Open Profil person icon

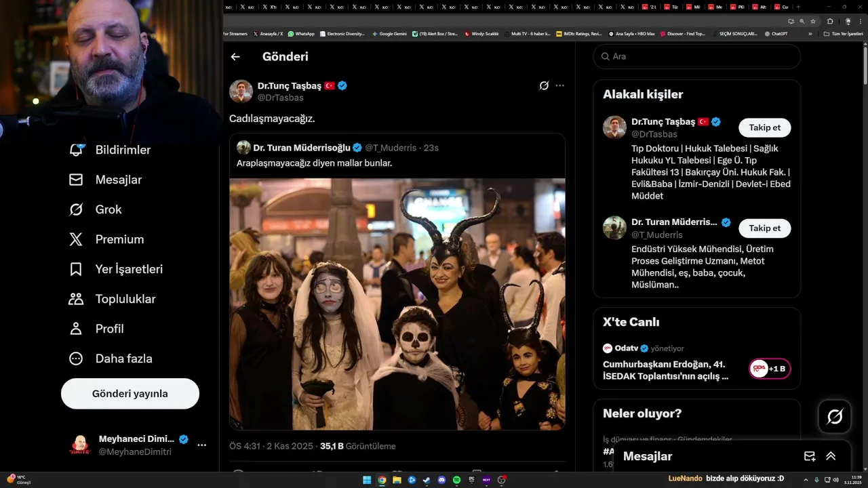[76, 329]
